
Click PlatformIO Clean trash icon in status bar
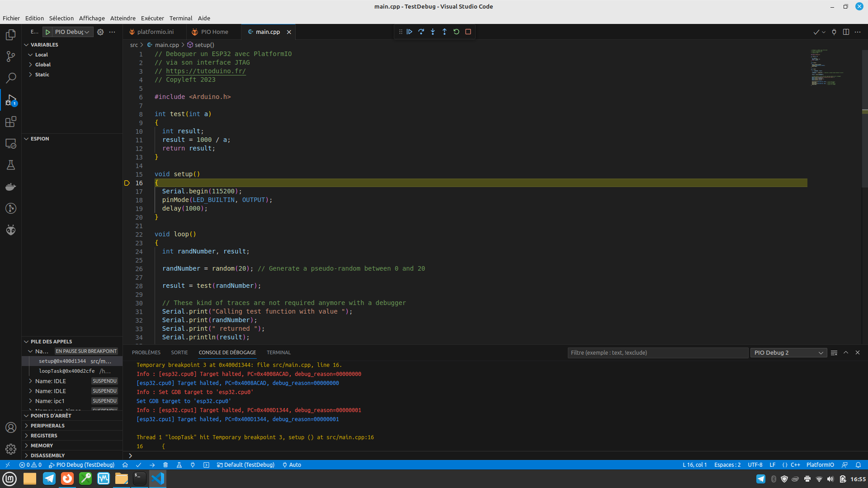[x=165, y=465]
